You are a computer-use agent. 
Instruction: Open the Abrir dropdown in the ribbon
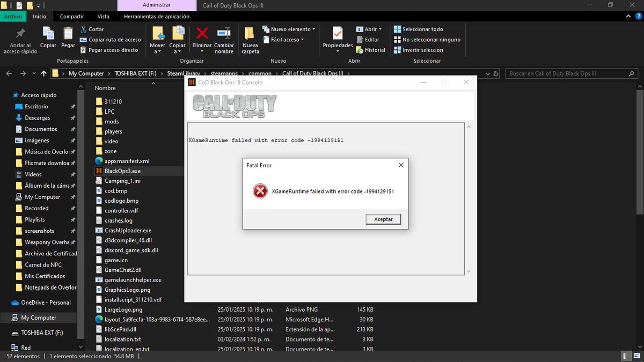(x=369, y=29)
